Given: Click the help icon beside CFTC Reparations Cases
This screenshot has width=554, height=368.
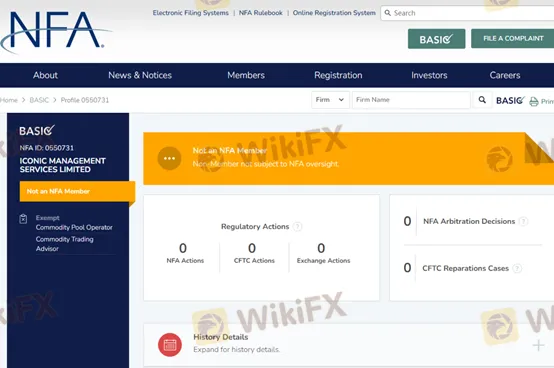Looking at the screenshot, I should click(x=517, y=268).
